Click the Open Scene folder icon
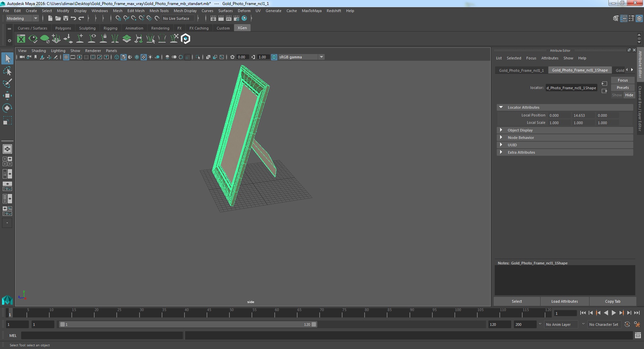This screenshot has width=644, height=349. (x=58, y=18)
